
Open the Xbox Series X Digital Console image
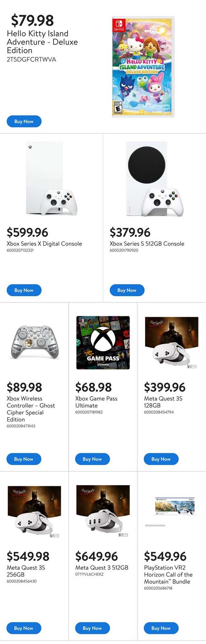[x=51, y=179]
